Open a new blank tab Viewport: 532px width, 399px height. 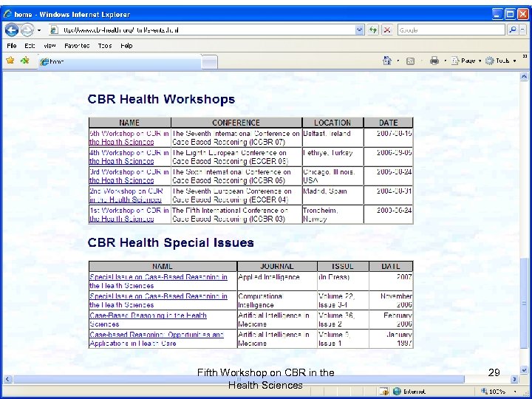[210, 62]
